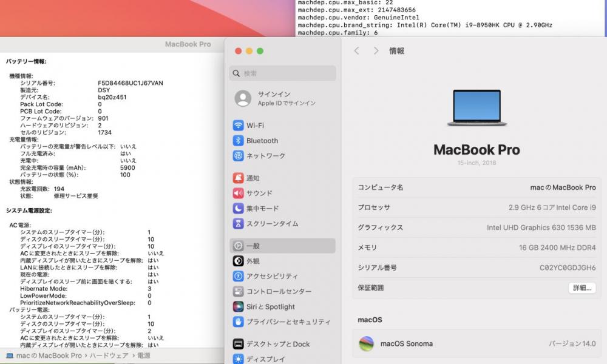The height and width of the screenshot is (364, 607).
Task: Select the 一般 gear icon
Action: tap(238, 246)
